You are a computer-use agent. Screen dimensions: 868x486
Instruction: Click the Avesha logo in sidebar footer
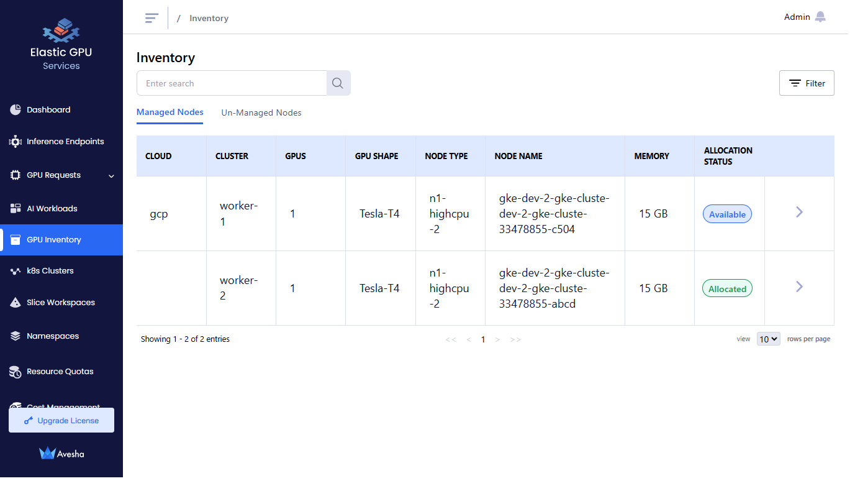pyautogui.click(x=61, y=454)
